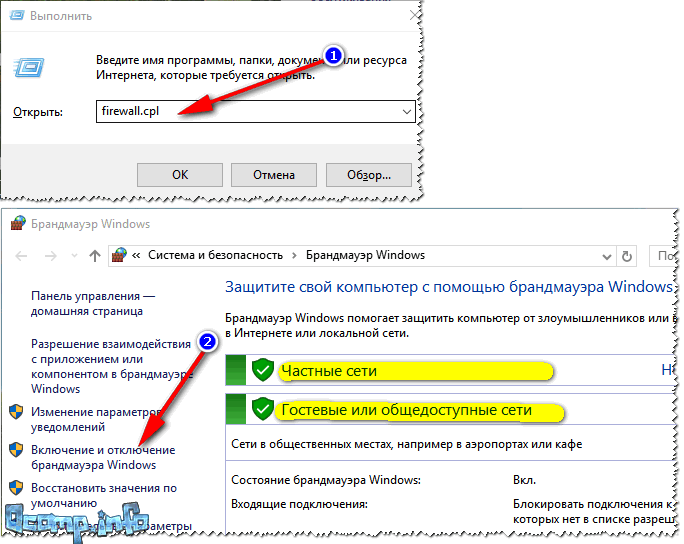Image resolution: width=684 pixels, height=544 pixels.
Task: Click the heading Защитите свой компьютер
Action: (x=449, y=287)
